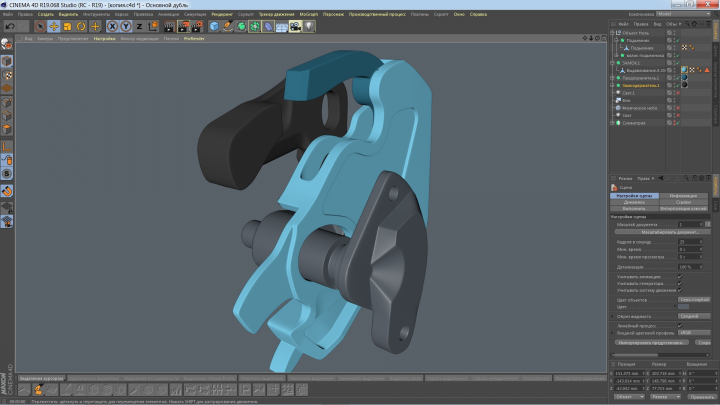The image size is (720, 405).
Task: Click the Кадров в секунду field
Action: pyautogui.click(x=690, y=242)
